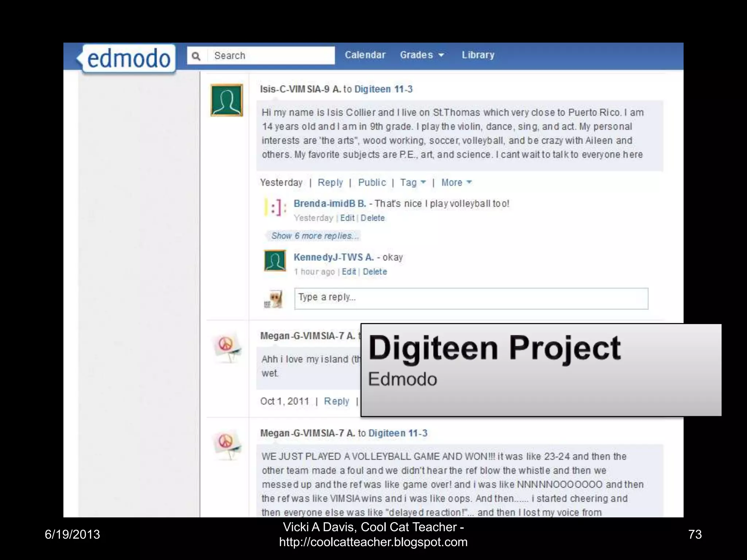Go to the Library menu item

pyautogui.click(x=478, y=55)
